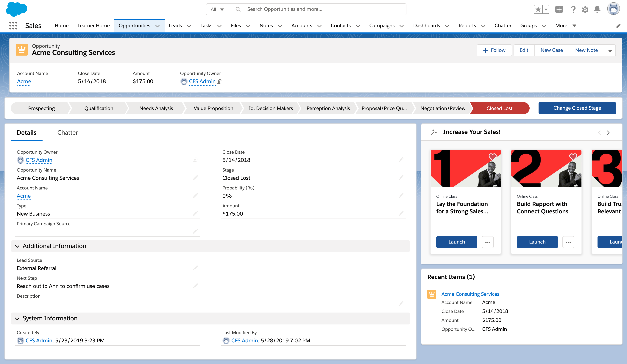Image resolution: width=627 pixels, height=364 pixels.
Task: Switch to the Chatter tab
Action: click(x=67, y=133)
